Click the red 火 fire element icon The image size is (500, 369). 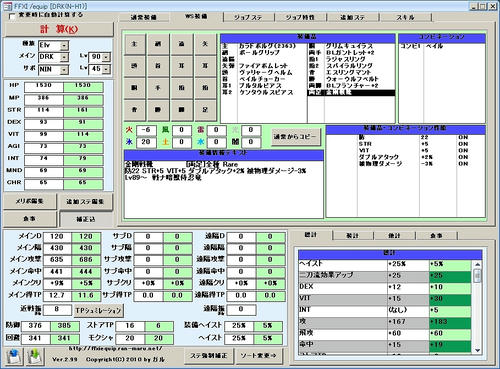tap(129, 130)
